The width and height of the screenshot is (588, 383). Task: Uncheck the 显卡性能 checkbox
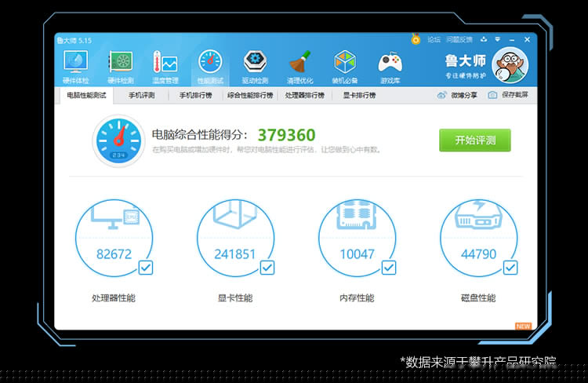(267, 268)
